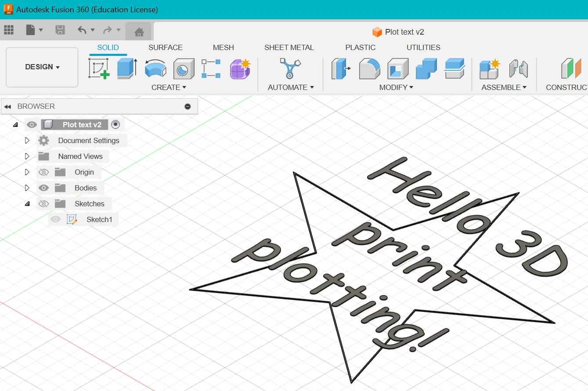Open the DESIGN workspace dropdown
This screenshot has width=588, height=391.
tap(42, 67)
